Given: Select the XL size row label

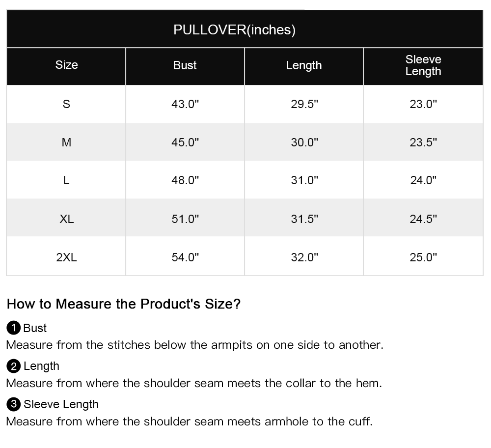Looking at the screenshot, I should coord(66,219).
